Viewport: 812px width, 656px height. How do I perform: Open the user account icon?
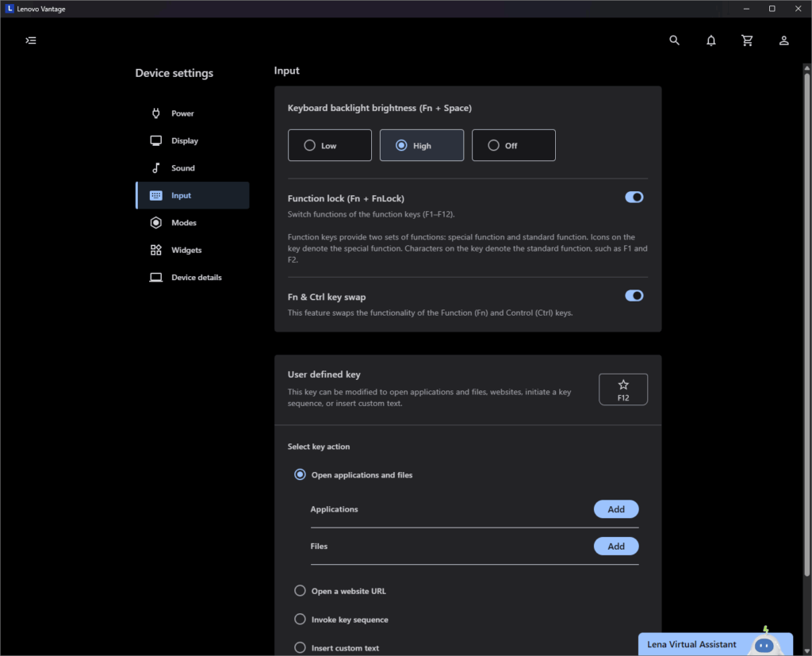[783, 40]
